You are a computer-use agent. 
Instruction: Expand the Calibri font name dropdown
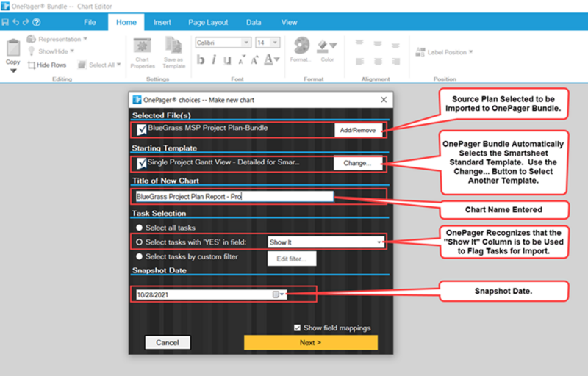(x=246, y=43)
